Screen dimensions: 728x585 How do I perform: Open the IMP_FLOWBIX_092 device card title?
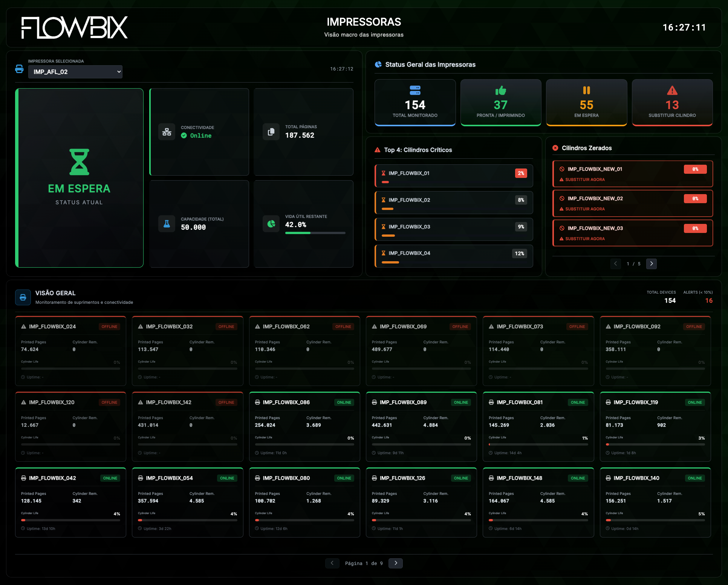[x=637, y=327]
